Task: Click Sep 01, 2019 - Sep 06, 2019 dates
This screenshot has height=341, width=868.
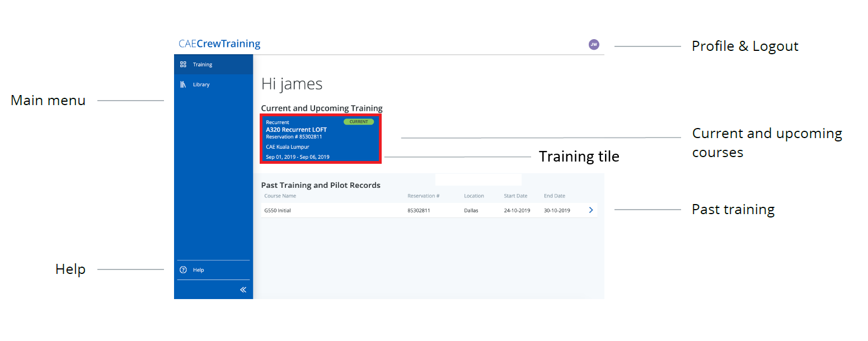Action: tap(298, 157)
